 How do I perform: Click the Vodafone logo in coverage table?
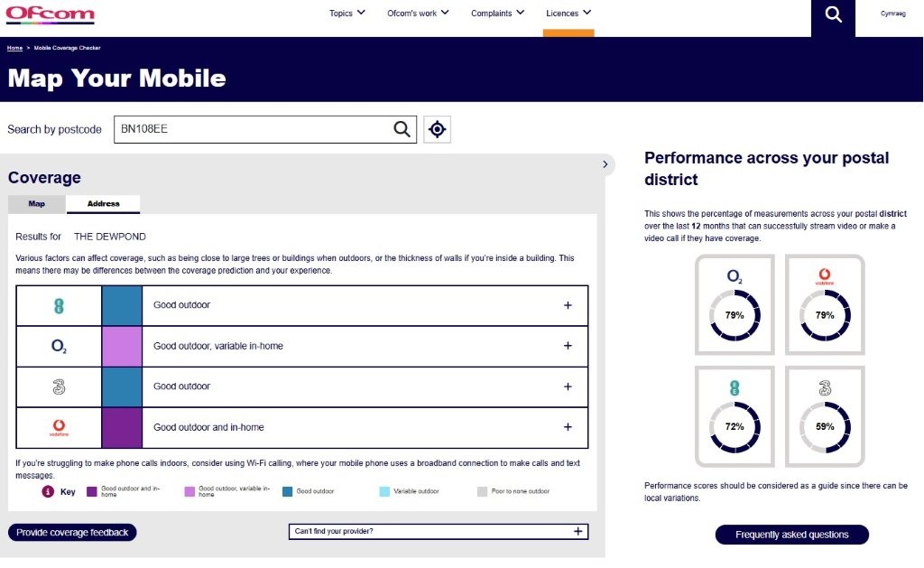59,428
